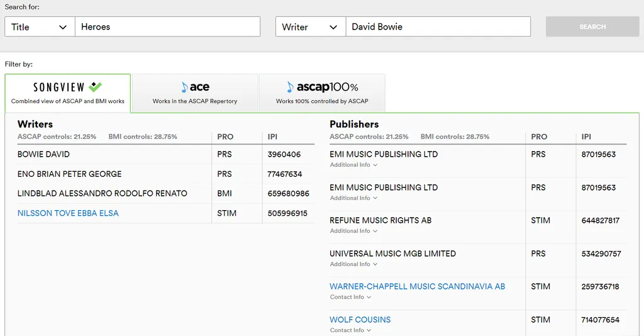
Task: Select publisher IPI 714077654
Action: point(601,320)
